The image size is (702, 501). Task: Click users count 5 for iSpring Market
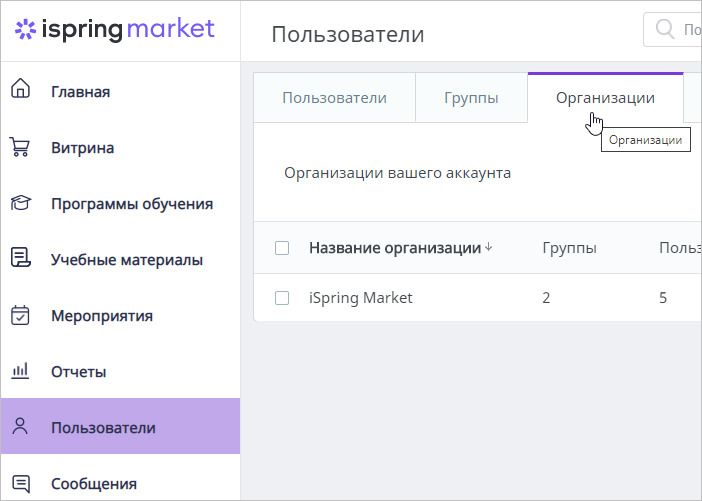(x=663, y=298)
